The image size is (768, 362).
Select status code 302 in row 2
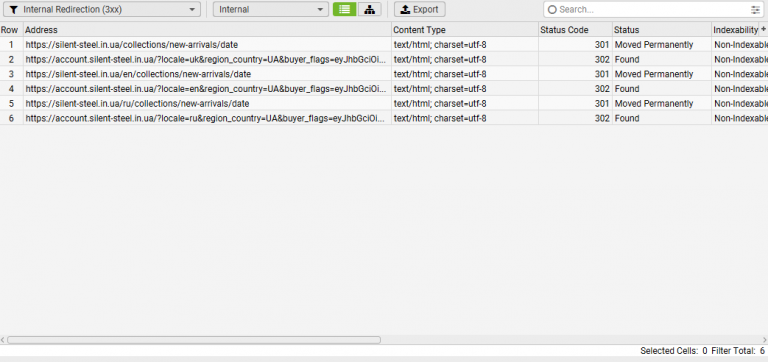(576, 59)
